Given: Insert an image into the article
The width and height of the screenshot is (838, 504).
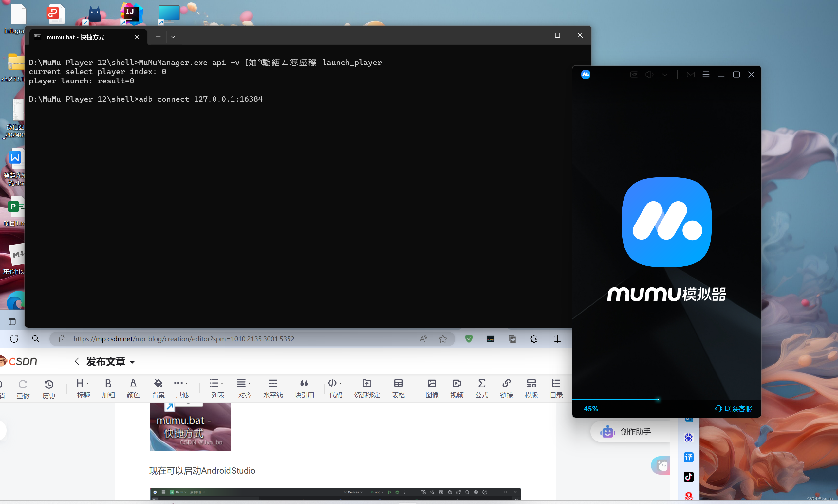Looking at the screenshot, I should point(431,388).
